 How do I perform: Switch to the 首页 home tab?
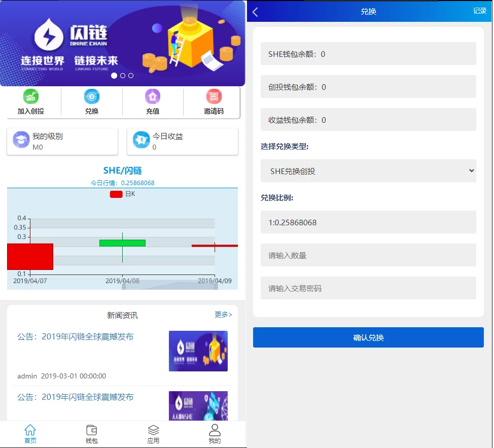tap(30, 434)
